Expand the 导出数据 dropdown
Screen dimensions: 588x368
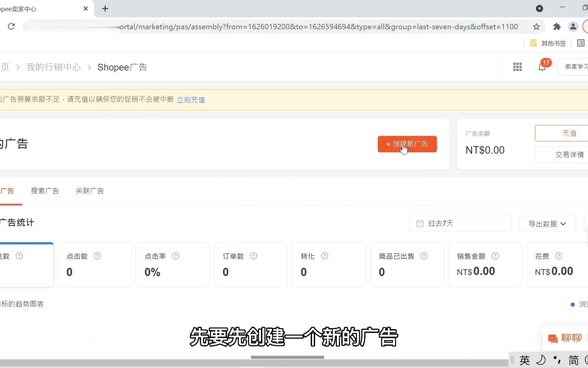pos(547,224)
